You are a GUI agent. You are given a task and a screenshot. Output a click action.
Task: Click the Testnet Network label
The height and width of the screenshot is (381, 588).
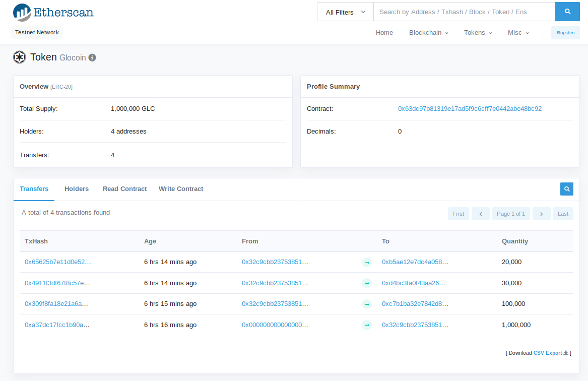point(37,33)
